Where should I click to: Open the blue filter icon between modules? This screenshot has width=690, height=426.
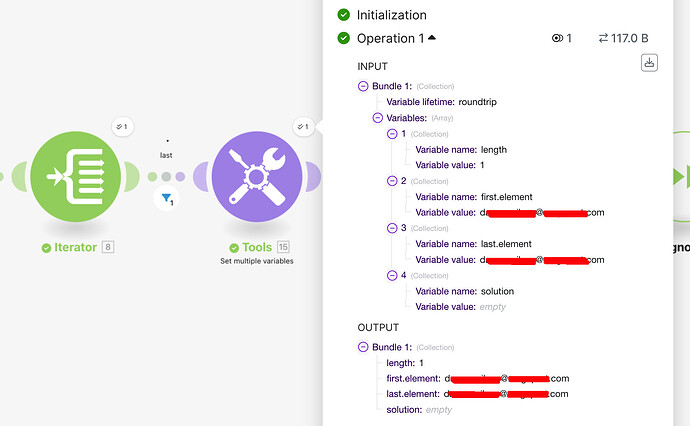167,199
